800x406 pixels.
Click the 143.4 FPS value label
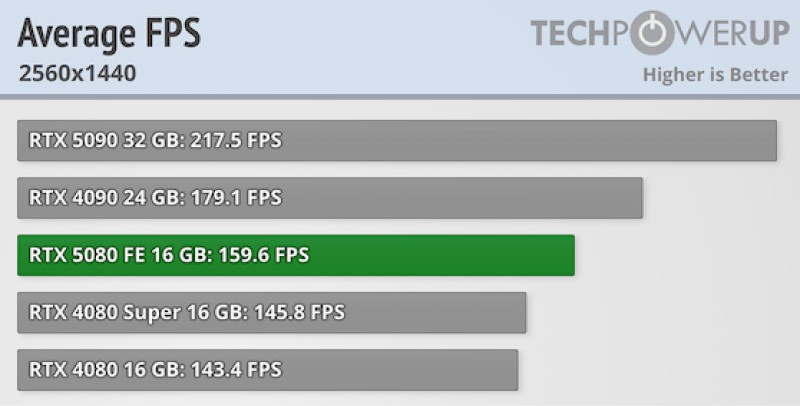236,370
